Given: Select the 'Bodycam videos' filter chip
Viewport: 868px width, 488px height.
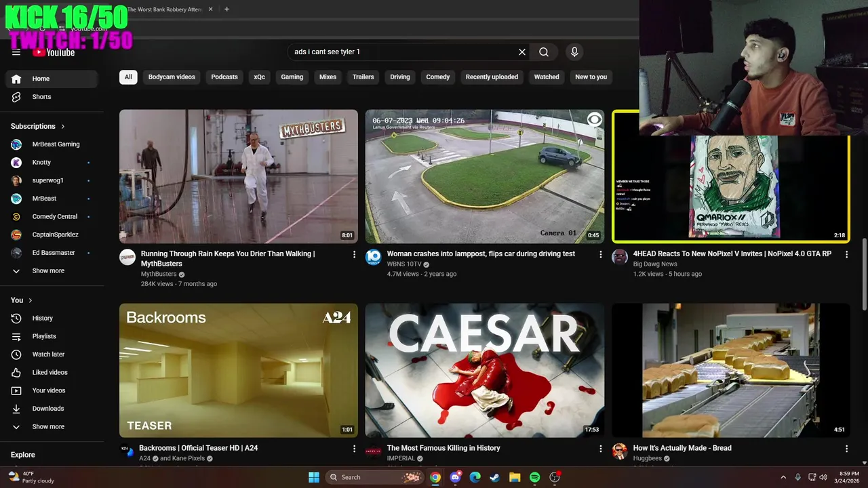Looking at the screenshot, I should point(172,77).
